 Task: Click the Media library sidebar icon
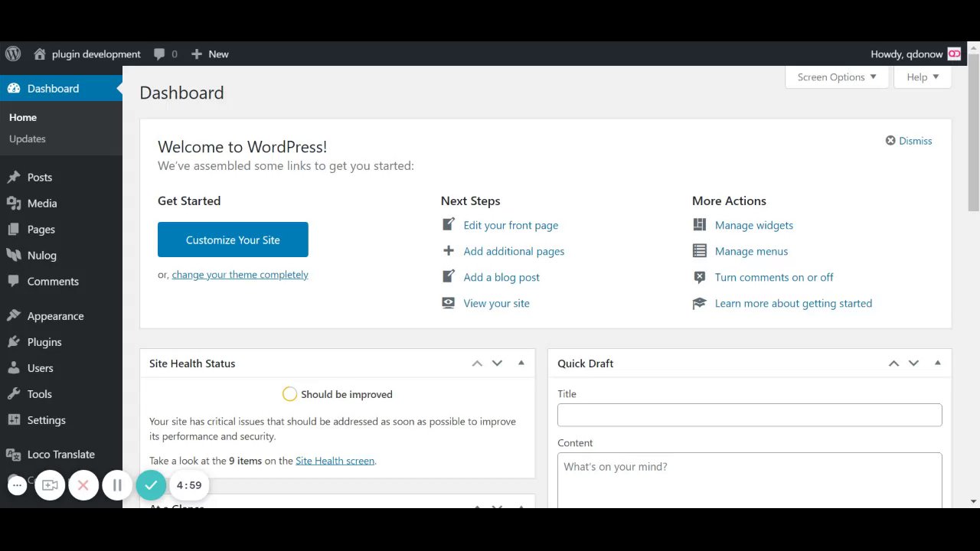(x=14, y=204)
